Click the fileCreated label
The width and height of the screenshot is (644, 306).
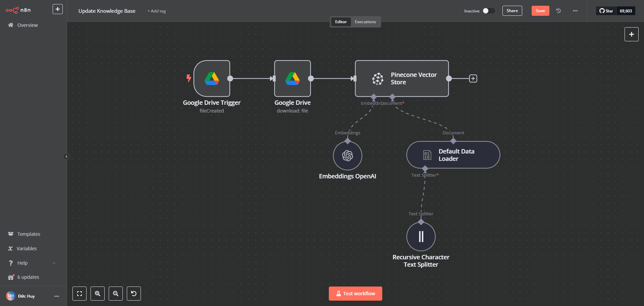click(x=212, y=111)
